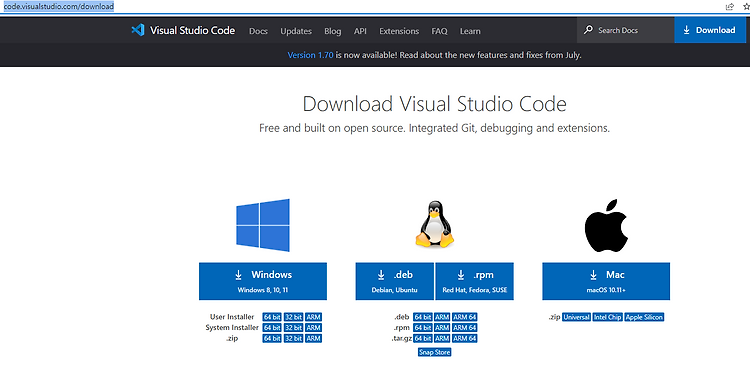The width and height of the screenshot is (750, 381).
Task: Select Linux .tar.gz 64 bit
Action: click(x=423, y=338)
